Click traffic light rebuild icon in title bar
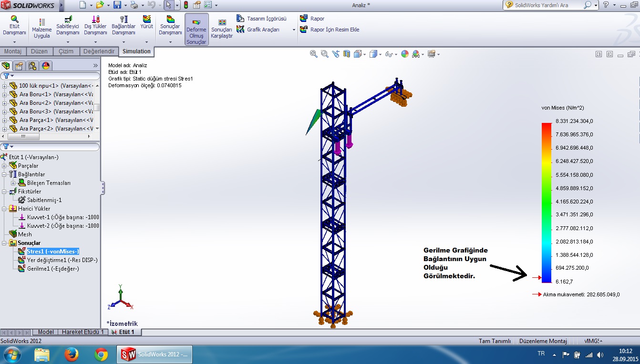Viewport: 640px width, 364px height. point(186,5)
